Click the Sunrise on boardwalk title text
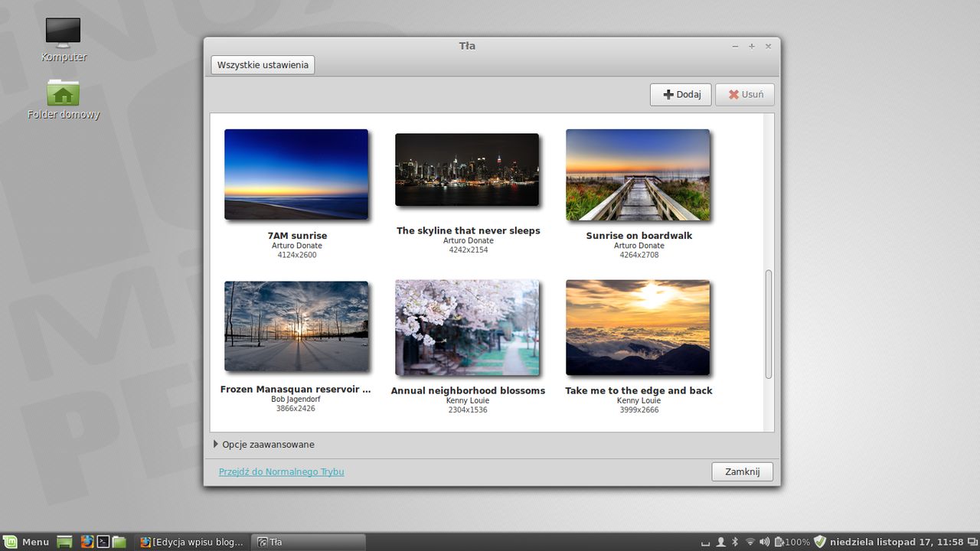 click(x=639, y=236)
